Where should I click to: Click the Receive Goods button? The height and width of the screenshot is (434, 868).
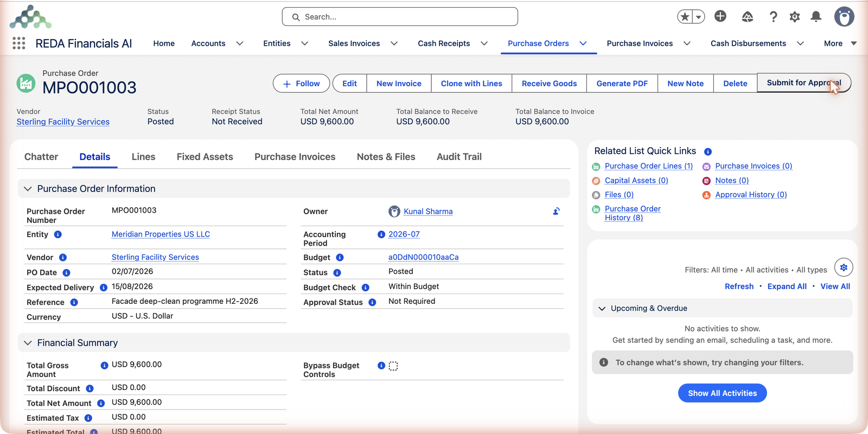coord(549,84)
